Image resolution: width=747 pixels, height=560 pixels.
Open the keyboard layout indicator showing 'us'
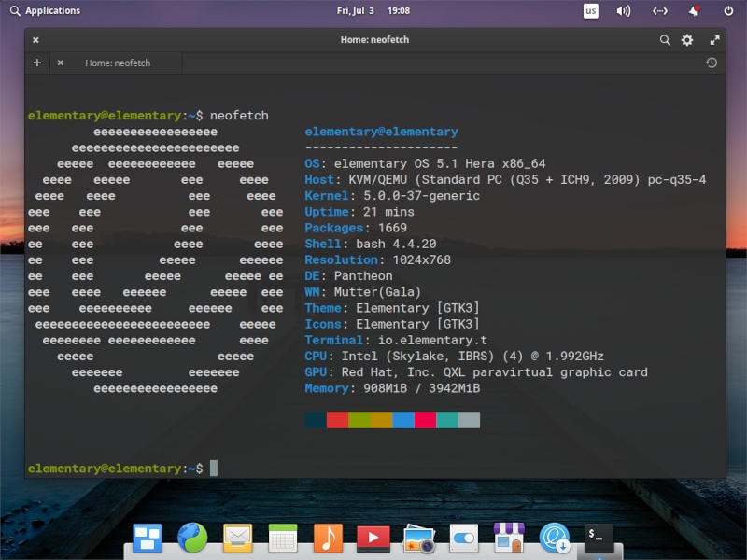click(589, 11)
